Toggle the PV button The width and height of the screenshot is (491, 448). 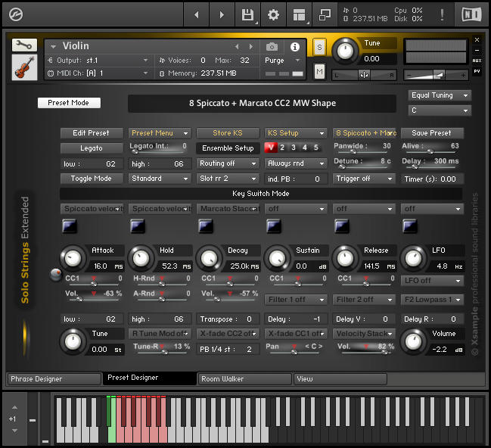(x=477, y=71)
